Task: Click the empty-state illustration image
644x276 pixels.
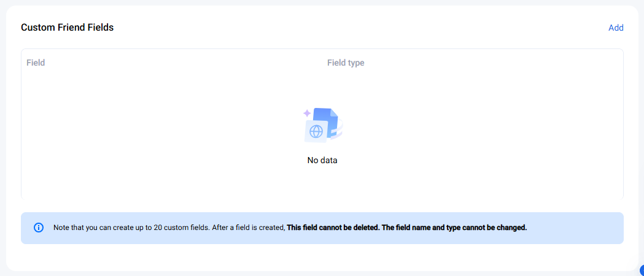Action: [x=323, y=125]
